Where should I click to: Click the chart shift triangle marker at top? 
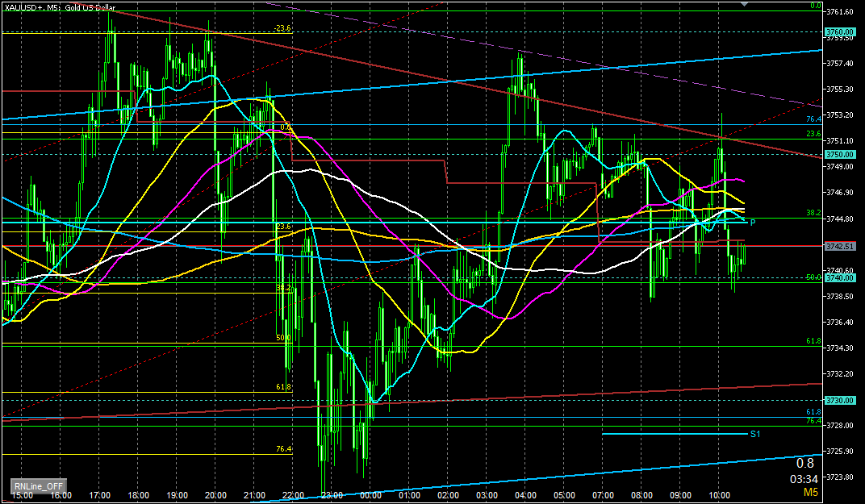[x=746, y=4]
